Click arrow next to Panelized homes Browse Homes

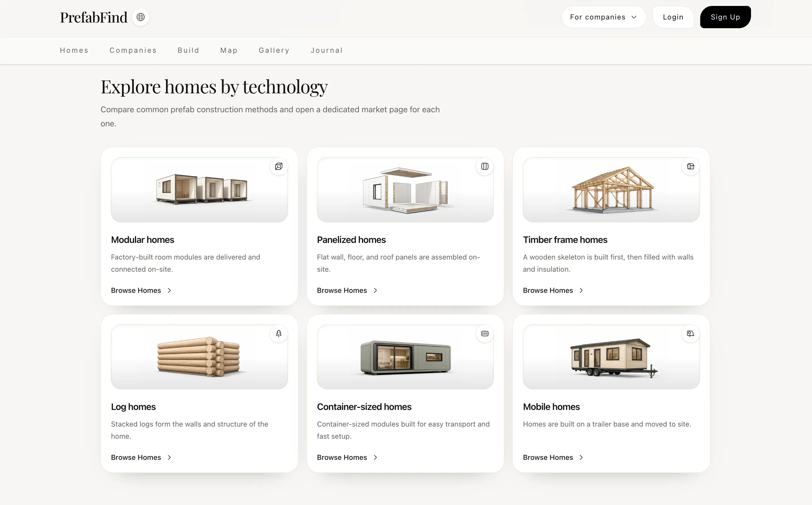point(375,291)
